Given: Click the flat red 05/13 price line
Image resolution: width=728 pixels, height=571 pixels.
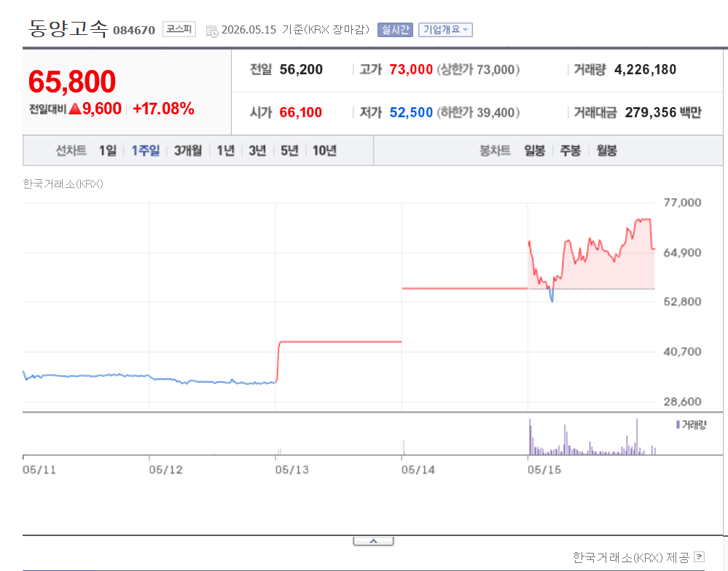Looking at the screenshot, I should click(x=340, y=342).
